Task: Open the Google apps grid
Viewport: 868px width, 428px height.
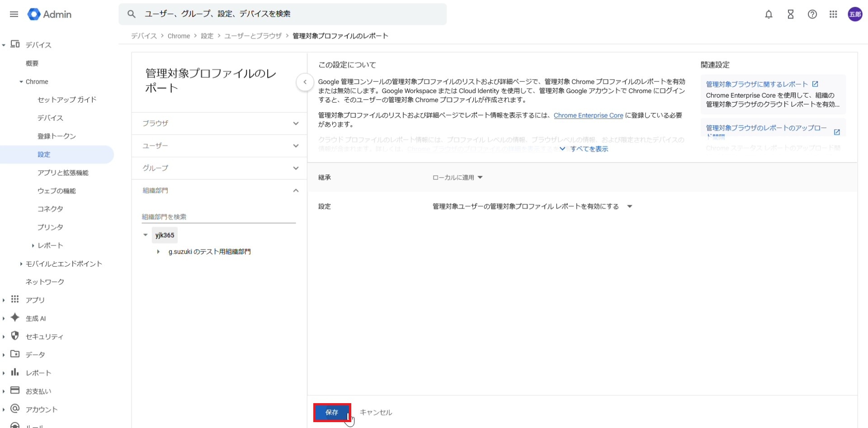Action: click(833, 14)
